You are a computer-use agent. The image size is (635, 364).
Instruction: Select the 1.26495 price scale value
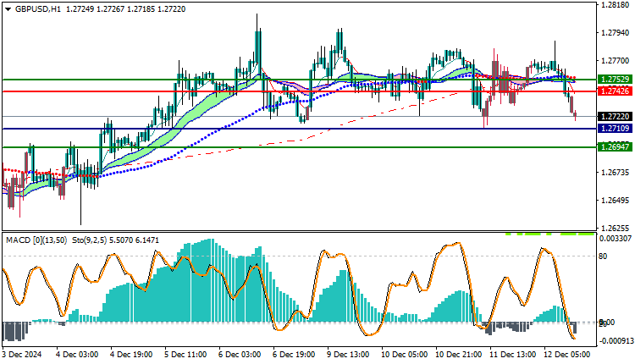[x=616, y=201]
